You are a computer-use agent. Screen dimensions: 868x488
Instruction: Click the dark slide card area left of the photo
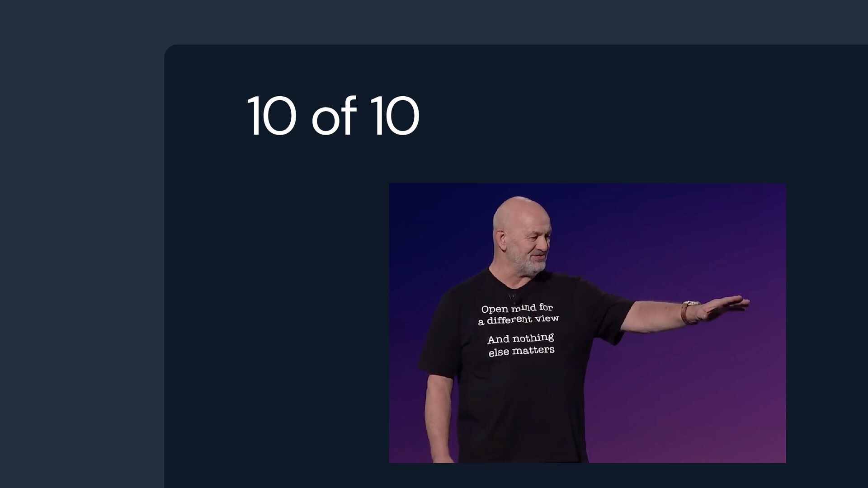[276, 316]
